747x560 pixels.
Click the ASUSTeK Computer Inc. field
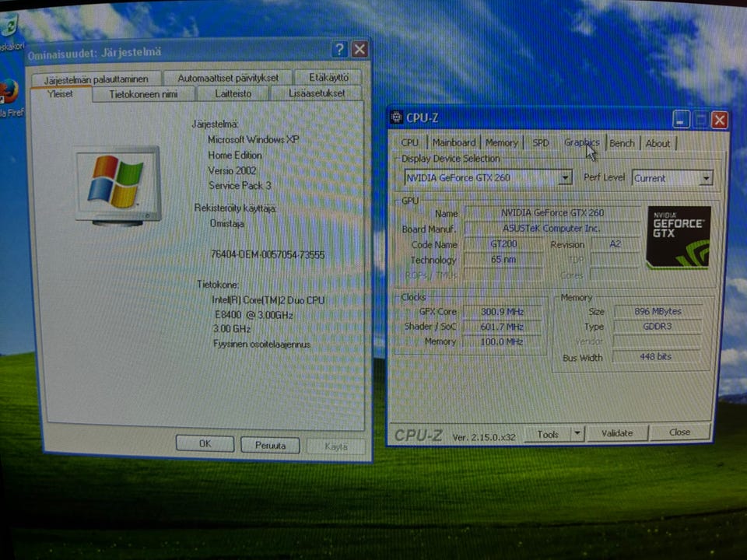pos(552,228)
